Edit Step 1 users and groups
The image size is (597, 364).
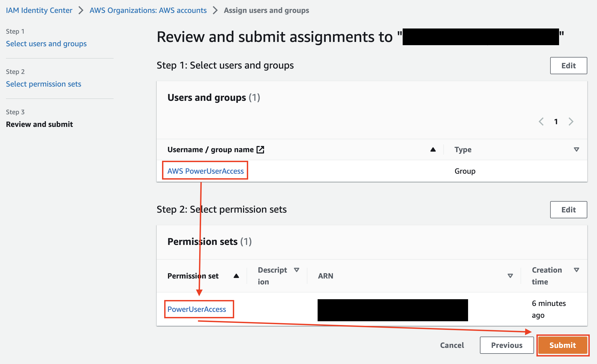click(x=568, y=66)
